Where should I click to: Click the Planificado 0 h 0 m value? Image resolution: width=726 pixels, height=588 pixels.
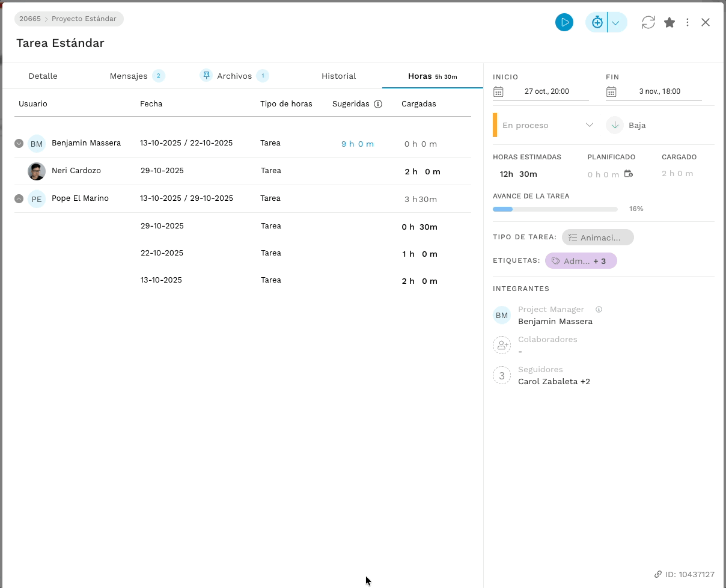click(x=603, y=175)
